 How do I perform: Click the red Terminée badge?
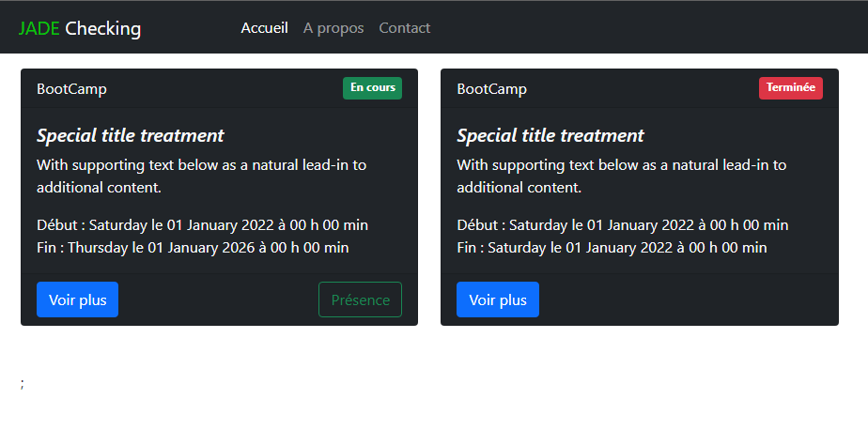click(791, 88)
